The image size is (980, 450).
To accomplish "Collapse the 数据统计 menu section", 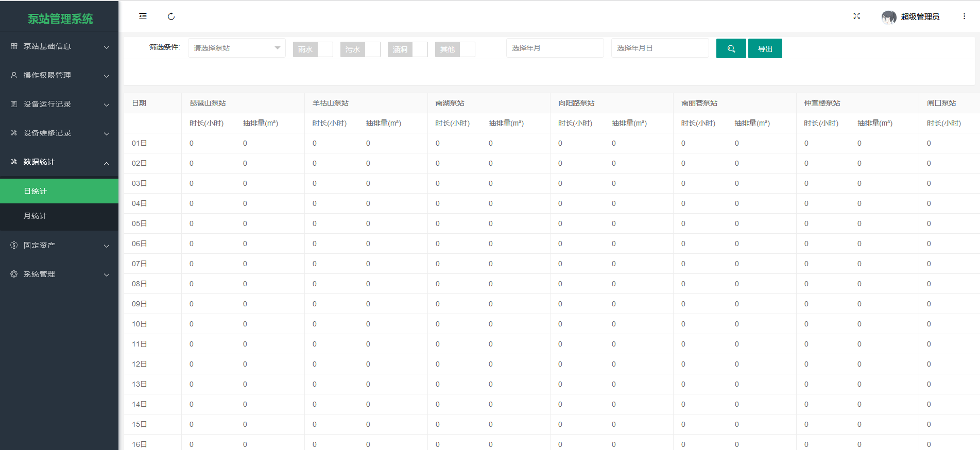I will point(59,162).
